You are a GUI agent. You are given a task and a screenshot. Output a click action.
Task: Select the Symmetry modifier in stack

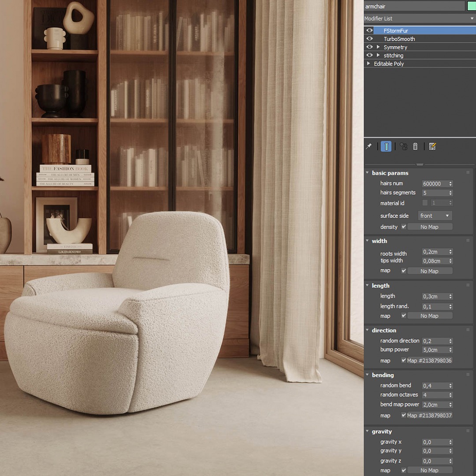424,47
